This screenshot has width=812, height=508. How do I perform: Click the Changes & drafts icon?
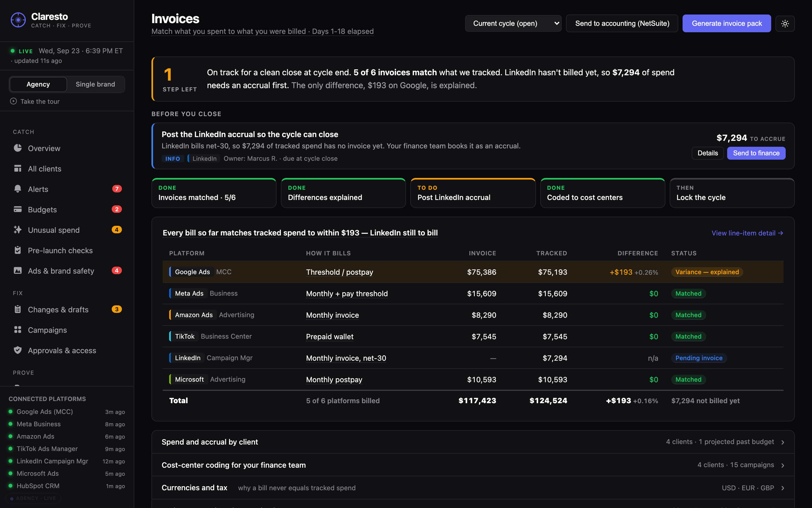(18, 309)
